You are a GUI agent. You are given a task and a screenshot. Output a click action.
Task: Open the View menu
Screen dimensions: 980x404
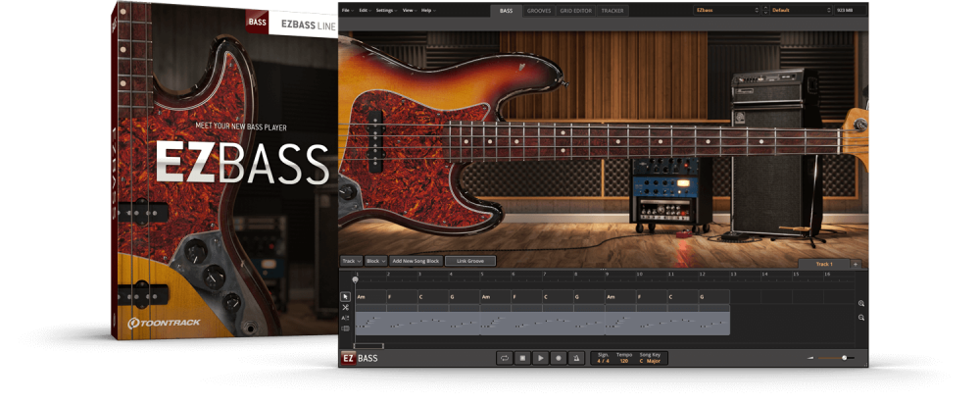click(x=410, y=11)
